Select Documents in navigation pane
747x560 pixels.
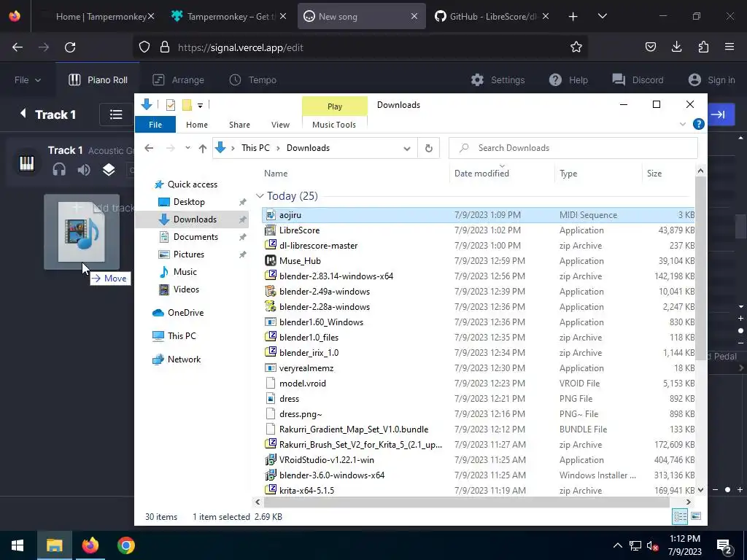[196, 237]
